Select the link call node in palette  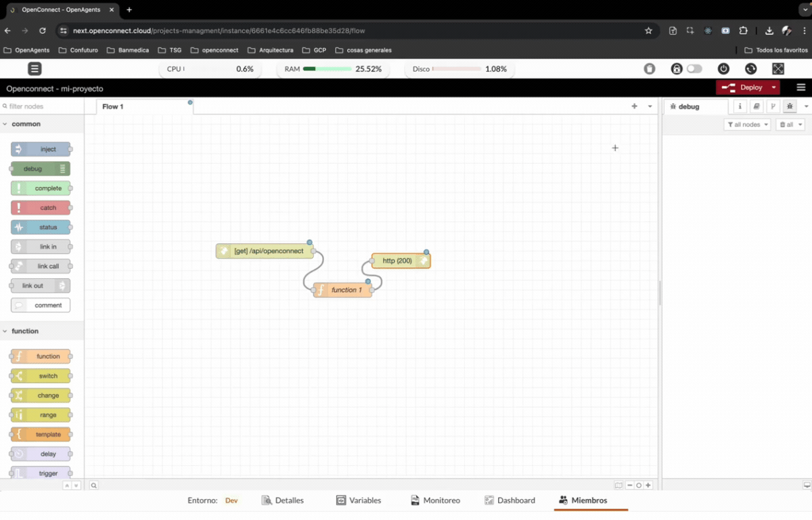41,266
